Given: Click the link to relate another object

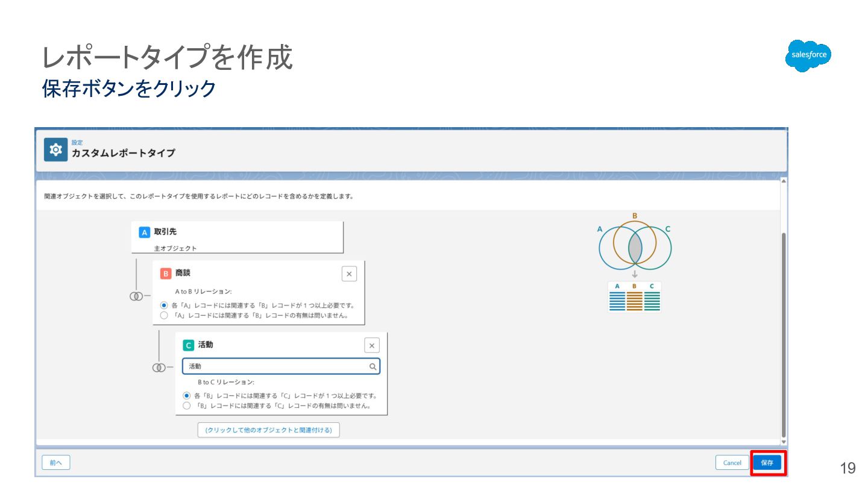Looking at the screenshot, I should point(269,430).
